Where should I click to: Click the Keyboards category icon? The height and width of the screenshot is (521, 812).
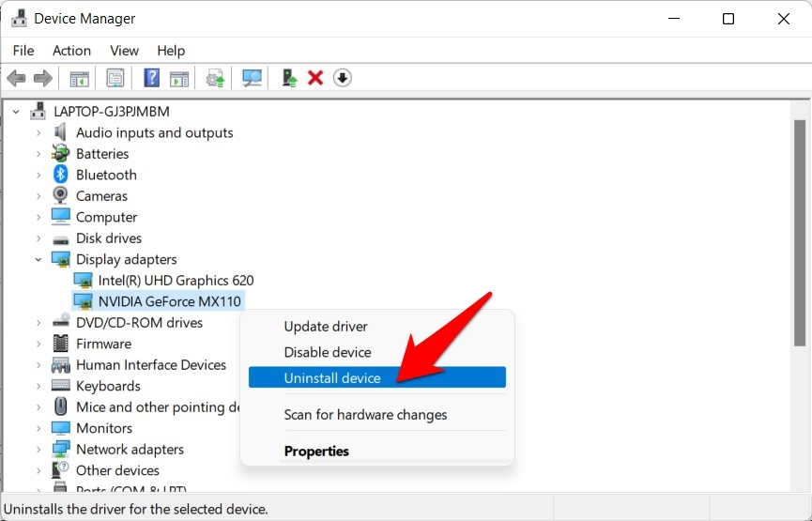[x=60, y=386]
